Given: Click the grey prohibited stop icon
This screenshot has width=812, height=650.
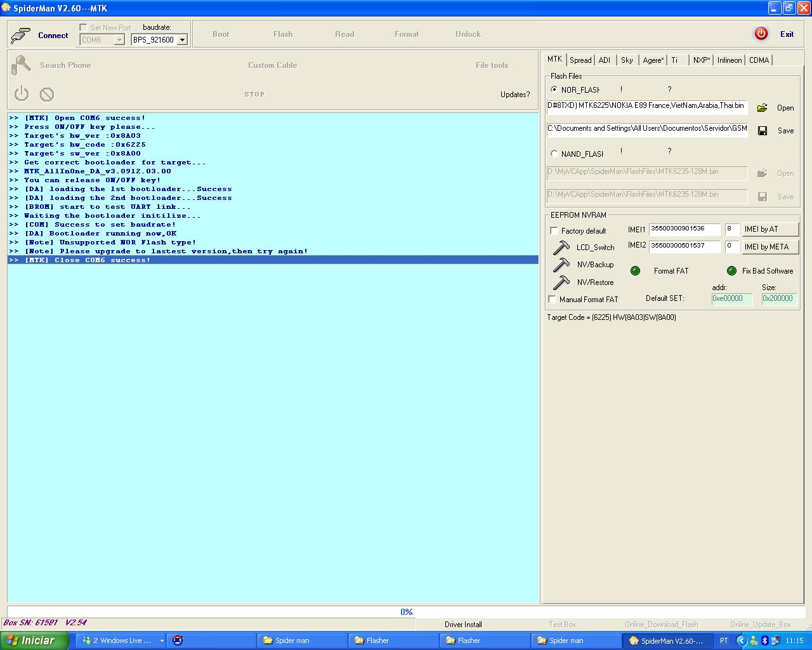Looking at the screenshot, I should [x=47, y=94].
